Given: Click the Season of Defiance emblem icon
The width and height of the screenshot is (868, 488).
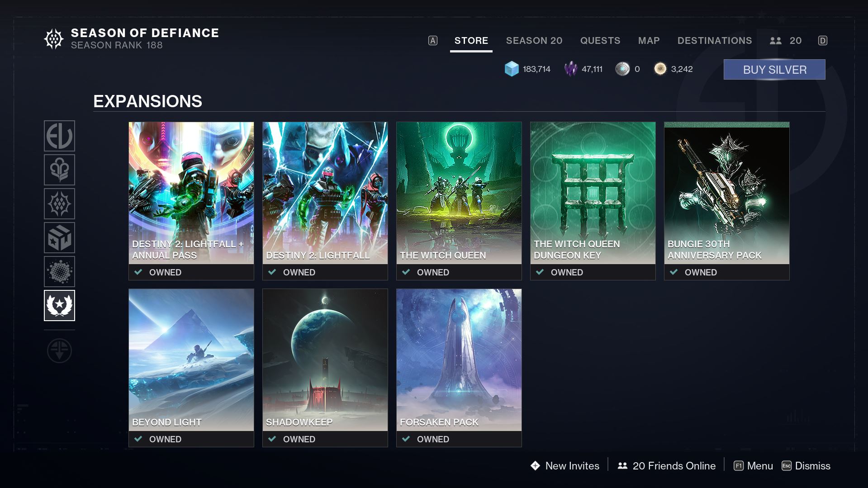Looking at the screenshot, I should (54, 39).
